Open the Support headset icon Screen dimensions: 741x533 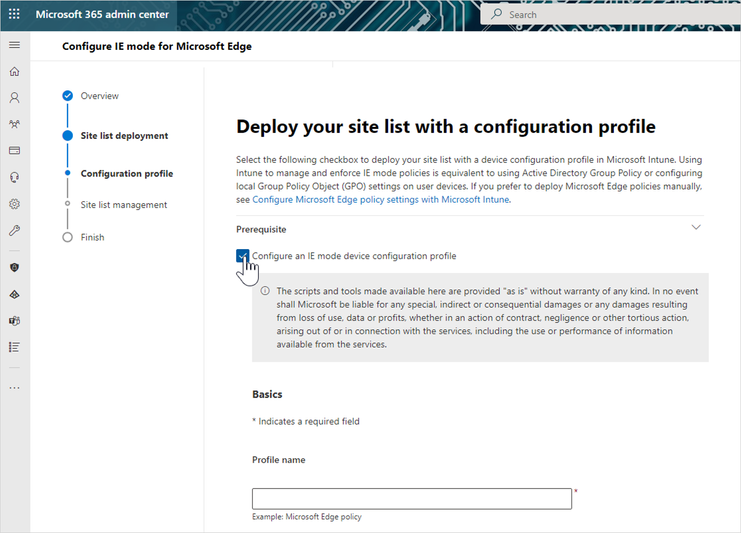tap(15, 177)
